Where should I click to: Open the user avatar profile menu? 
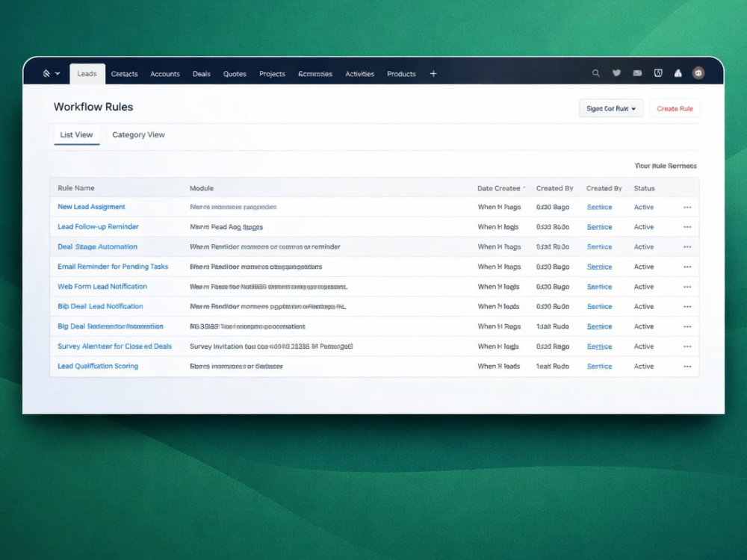click(698, 73)
